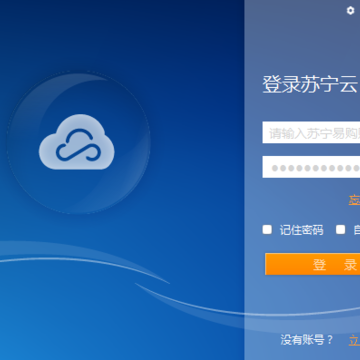Open the orange link below password field
The height and width of the screenshot is (360, 360).
tap(354, 200)
